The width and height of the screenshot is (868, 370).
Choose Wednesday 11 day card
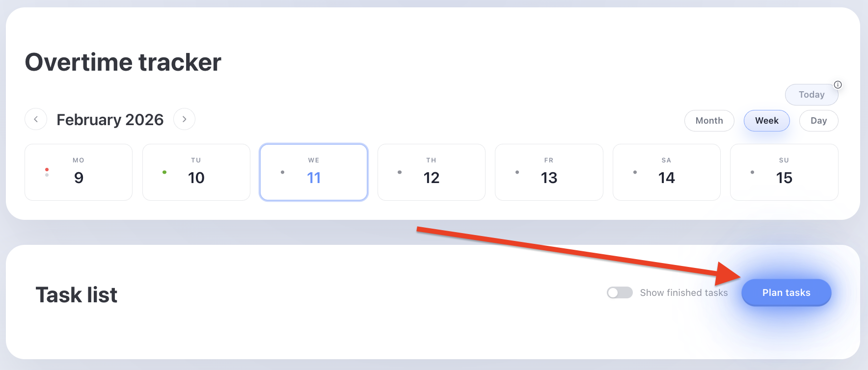point(314,172)
